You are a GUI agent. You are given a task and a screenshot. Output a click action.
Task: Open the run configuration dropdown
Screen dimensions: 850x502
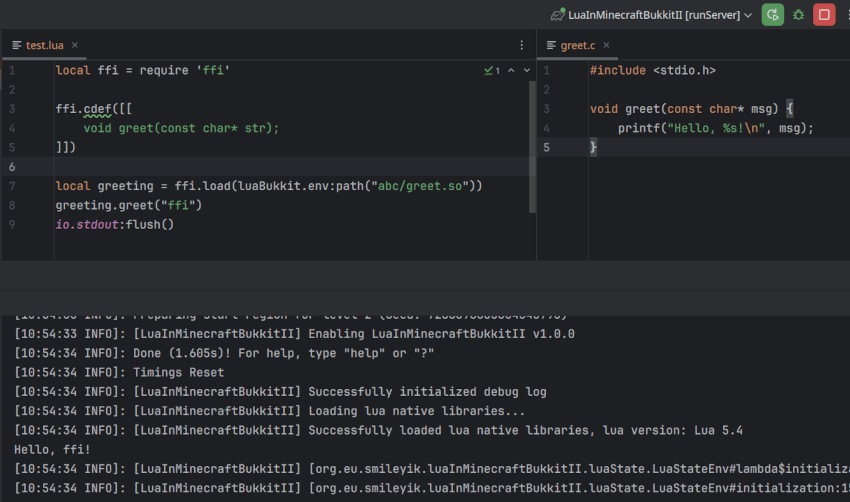click(x=748, y=15)
